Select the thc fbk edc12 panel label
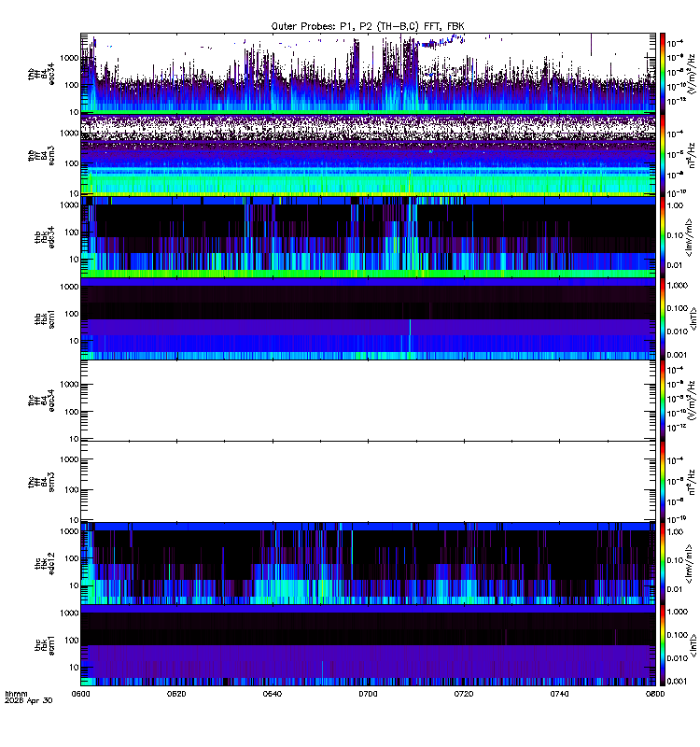Image resolution: width=700 pixels, height=747 pixels. pyautogui.click(x=44, y=564)
